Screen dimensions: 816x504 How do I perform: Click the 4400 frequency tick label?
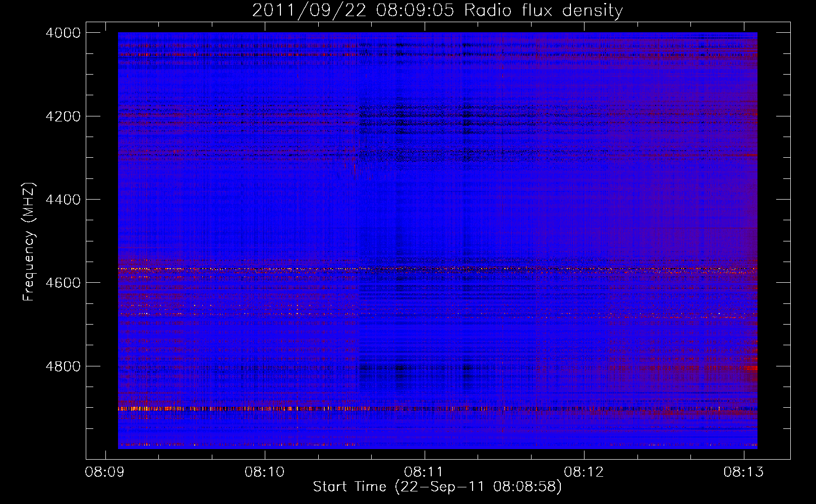pyautogui.click(x=63, y=200)
